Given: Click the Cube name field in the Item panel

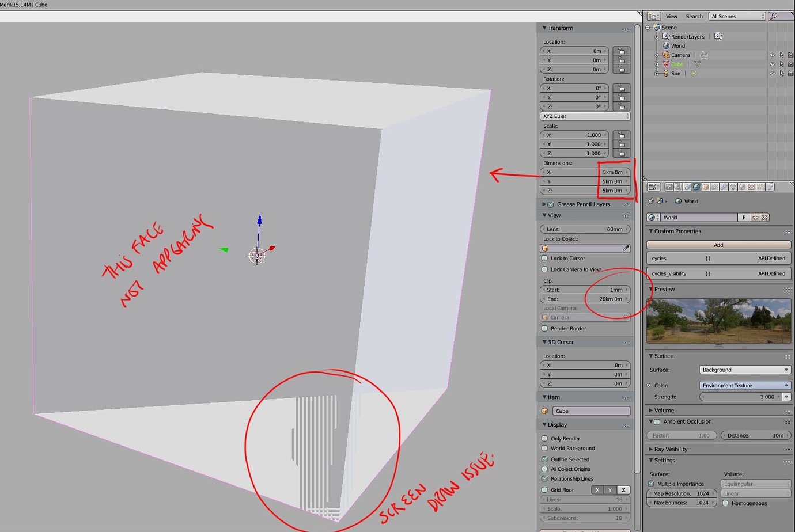Looking at the screenshot, I should click(x=591, y=411).
